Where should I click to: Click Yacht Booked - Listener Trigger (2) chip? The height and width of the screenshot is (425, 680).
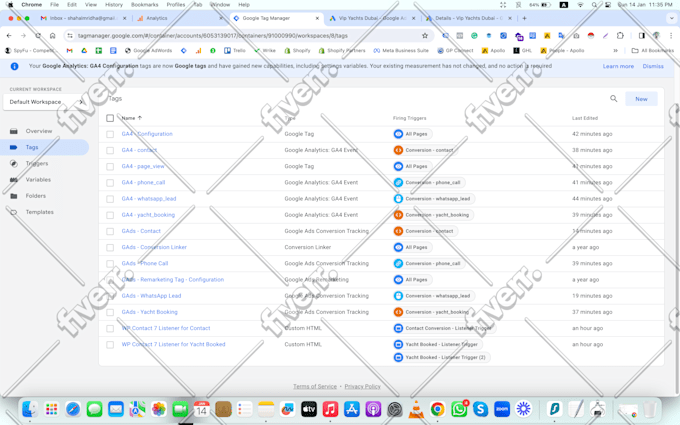point(441,357)
